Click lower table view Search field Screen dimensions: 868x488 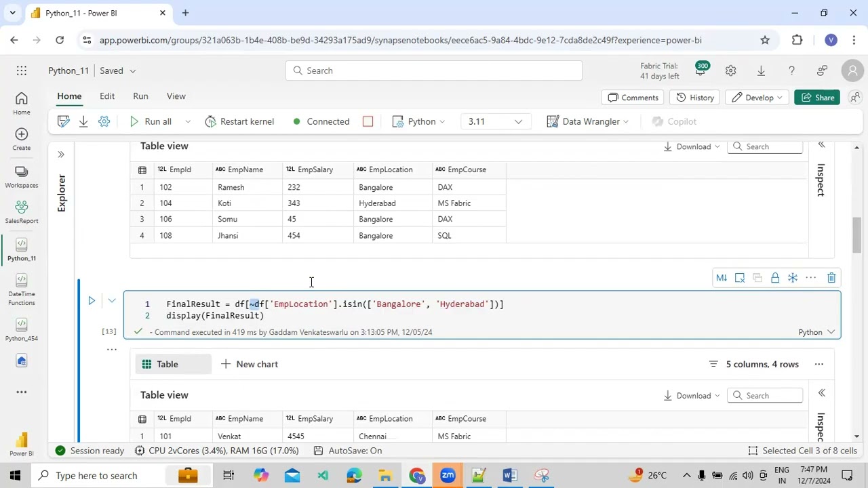tap(765, 396)
